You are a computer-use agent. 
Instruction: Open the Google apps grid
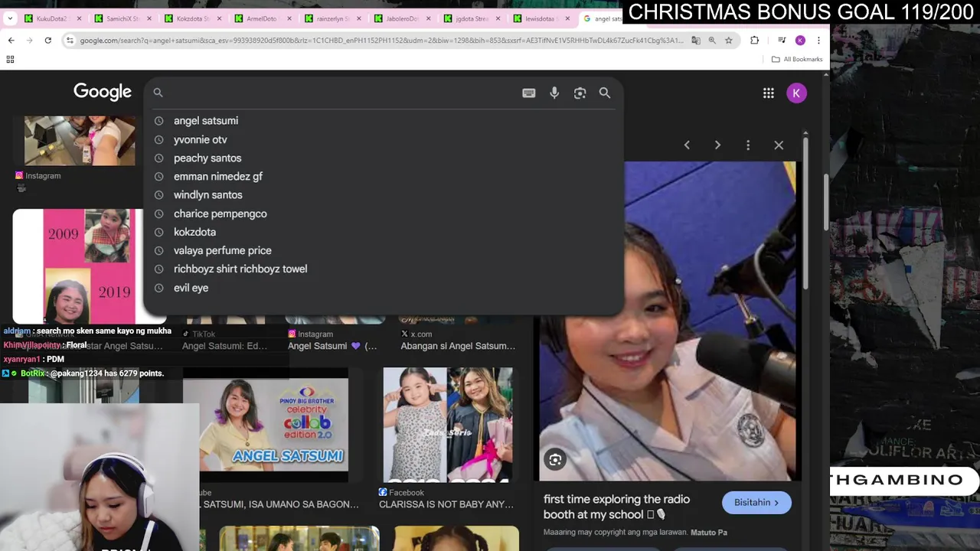click(769, 93)
